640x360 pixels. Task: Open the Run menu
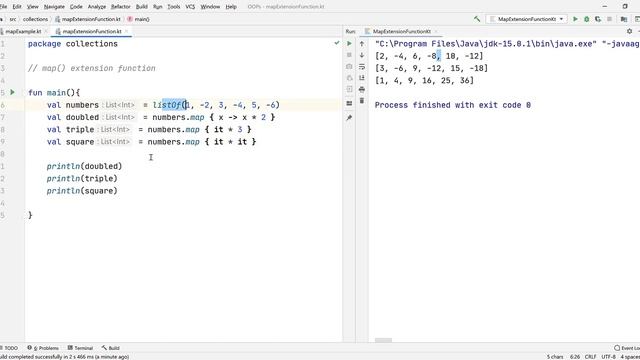coord(158,7)
